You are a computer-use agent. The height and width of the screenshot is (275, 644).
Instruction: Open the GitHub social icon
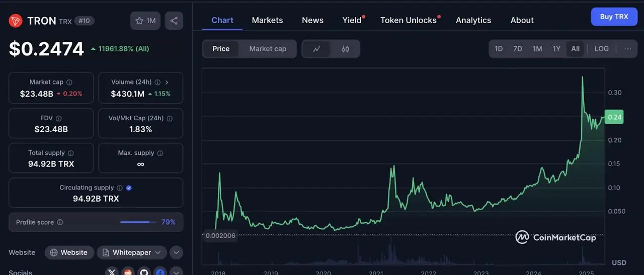click(x=144, y=272)
